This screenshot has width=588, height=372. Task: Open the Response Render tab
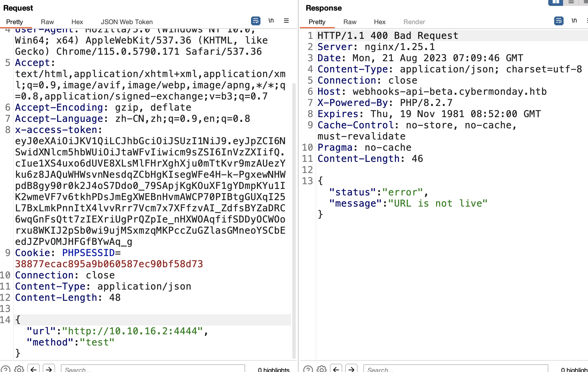pos(414,22)
